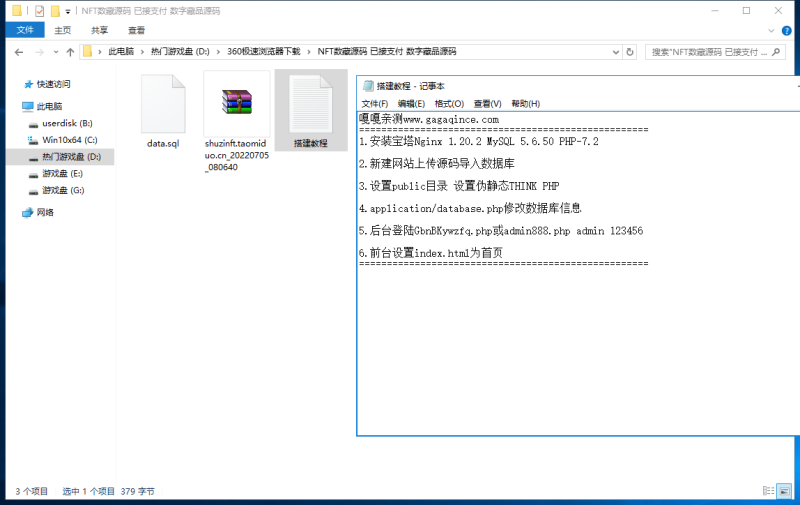Click 3 个项目 in the status bar
800x505 pixels.
point(32,491)
